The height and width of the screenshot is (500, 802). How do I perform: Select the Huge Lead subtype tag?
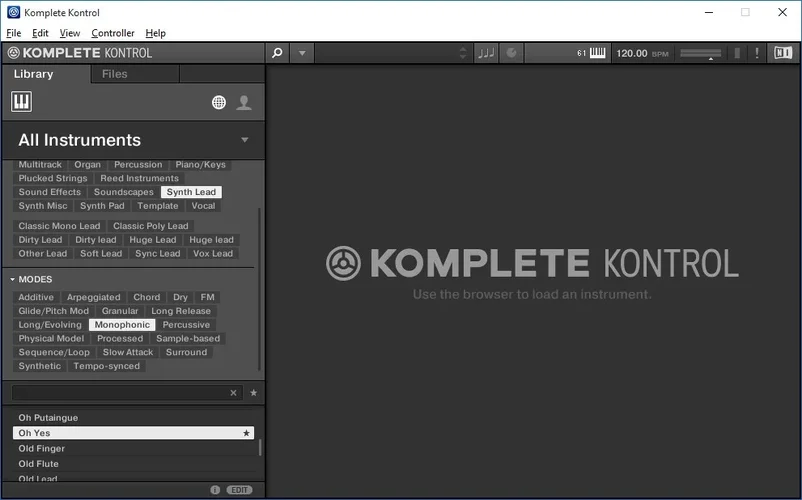[x=152, y=240]
